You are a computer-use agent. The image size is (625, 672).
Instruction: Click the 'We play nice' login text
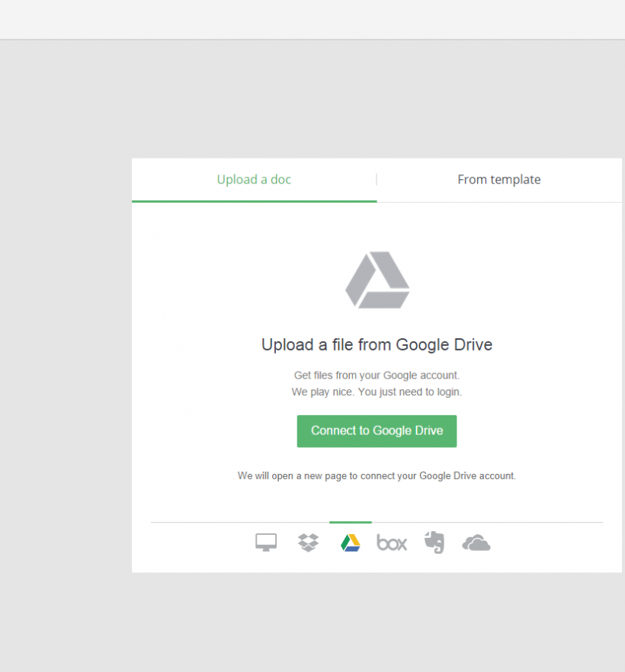(x=377, y=392)
